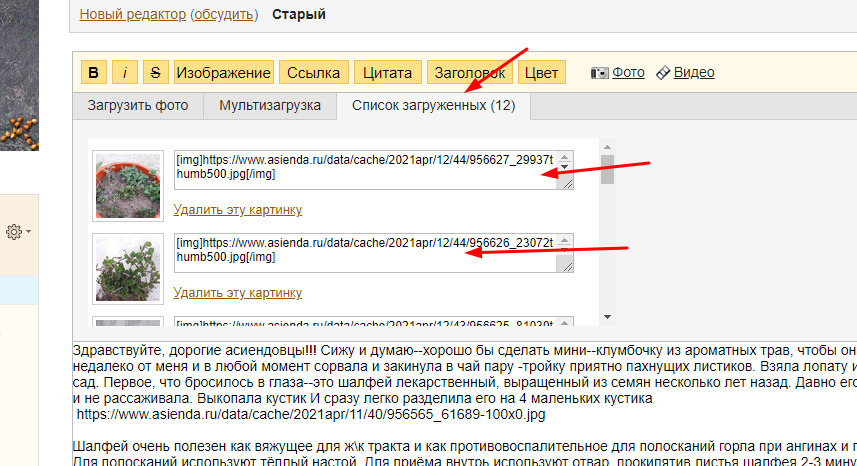
Task: Click the film icon beside Видео
Action: (x=663, y=73)
